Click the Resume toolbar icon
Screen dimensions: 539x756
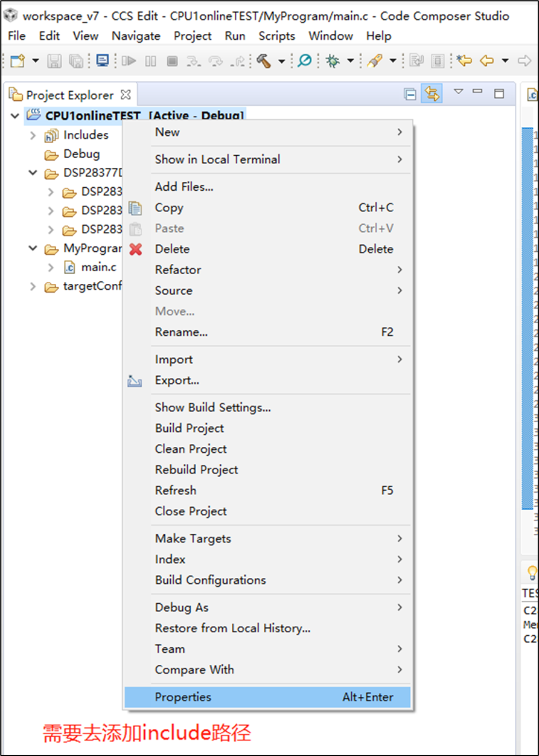tap(129, 61)
